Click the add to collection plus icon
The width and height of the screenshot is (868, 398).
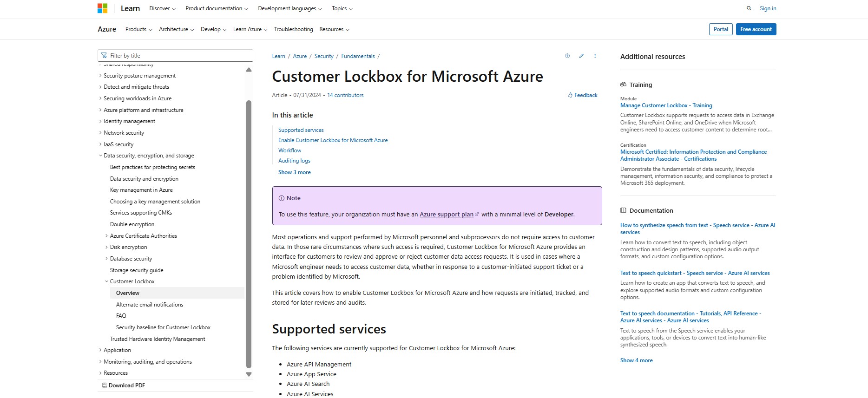click(x=567, y=56)
